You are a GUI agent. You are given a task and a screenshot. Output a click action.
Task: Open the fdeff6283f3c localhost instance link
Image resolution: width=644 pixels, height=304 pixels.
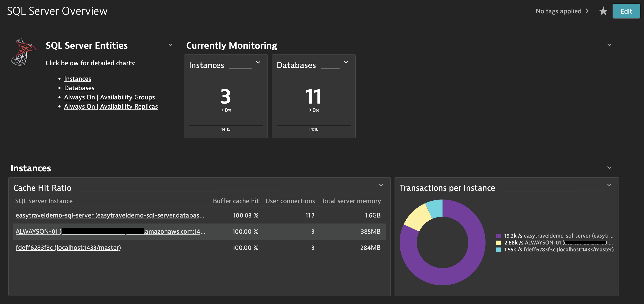68,247
